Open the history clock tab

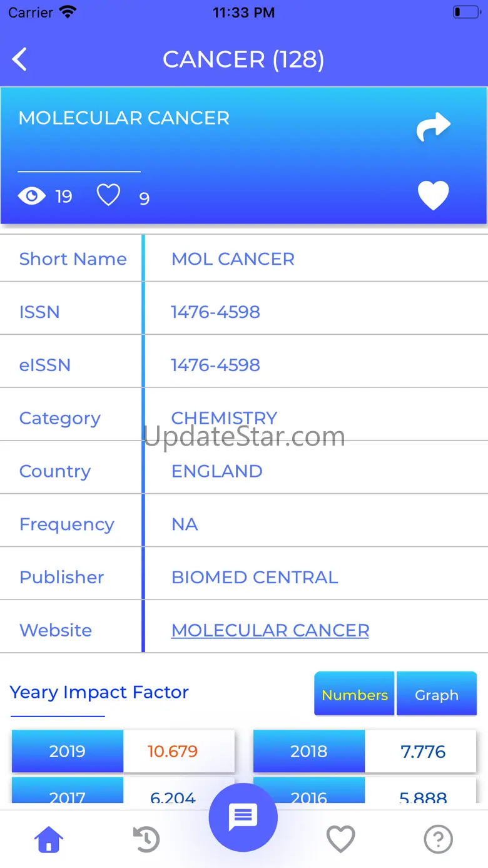pyautogui.click(x=146, y=839)
